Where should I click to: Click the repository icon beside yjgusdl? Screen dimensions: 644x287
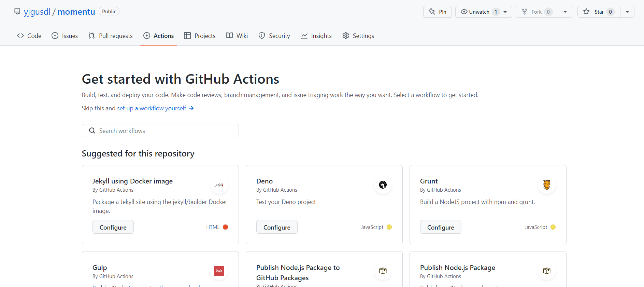[17, 12]
